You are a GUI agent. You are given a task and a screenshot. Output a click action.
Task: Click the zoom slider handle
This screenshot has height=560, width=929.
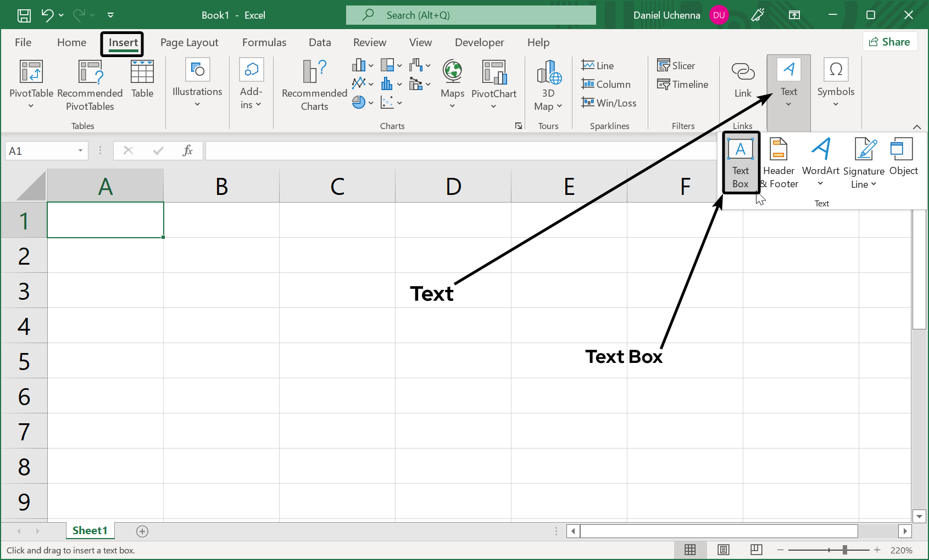(x=845, y=550)
